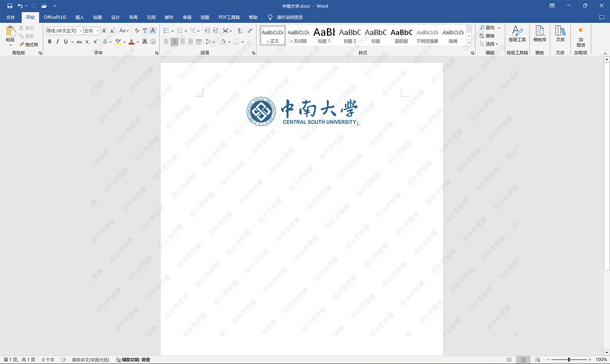610x364 pixels.
Task: Click the Character Border icon
Action: (153, 31)
